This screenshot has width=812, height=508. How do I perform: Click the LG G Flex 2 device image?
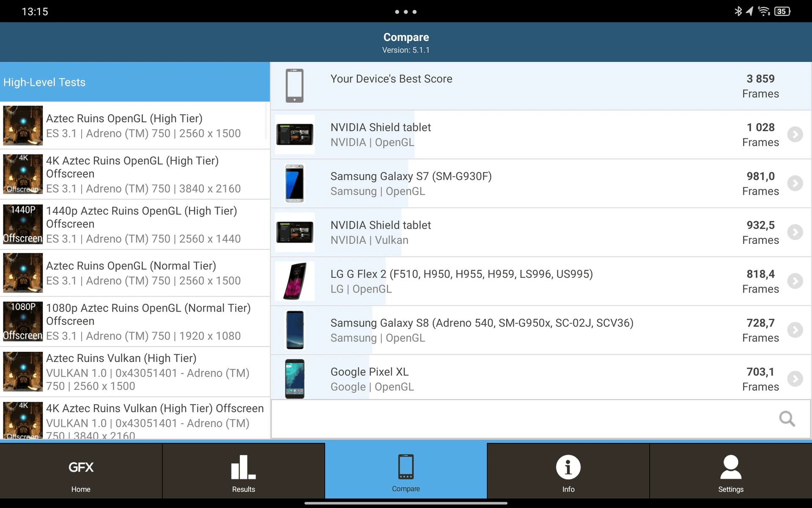click(295, 281)
